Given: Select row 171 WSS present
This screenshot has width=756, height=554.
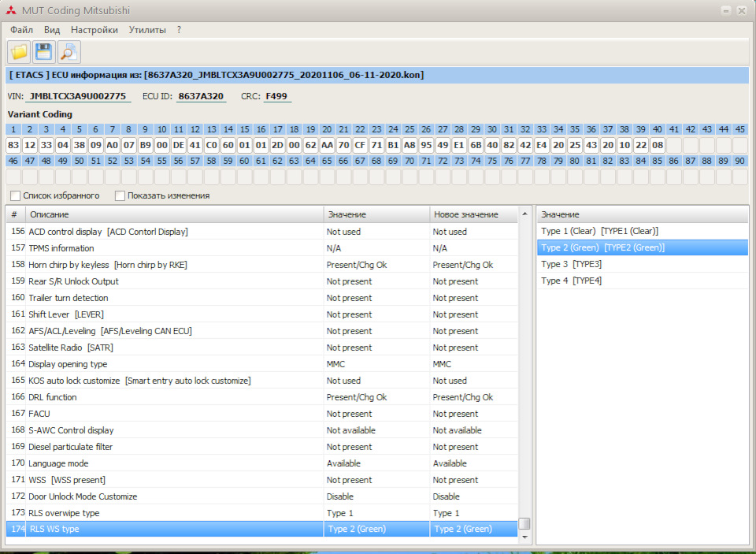Looking at the screenshot, I should (x=261, y=480).
